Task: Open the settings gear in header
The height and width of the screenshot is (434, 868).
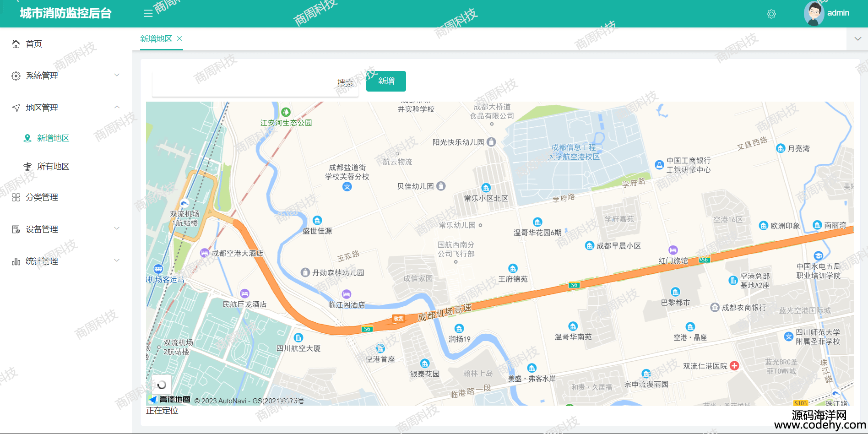Action: pos(771,14)
